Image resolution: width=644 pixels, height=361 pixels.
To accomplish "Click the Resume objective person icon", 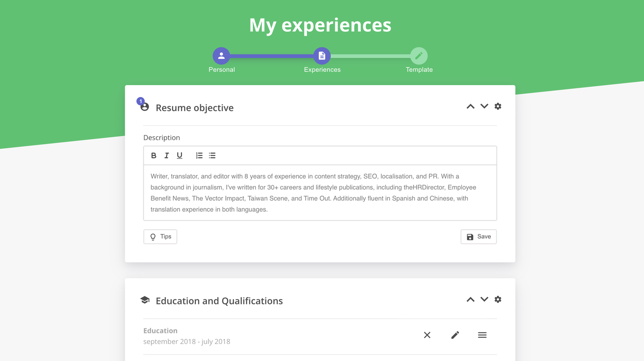I will pyautogui.click(x=144, y=107).
